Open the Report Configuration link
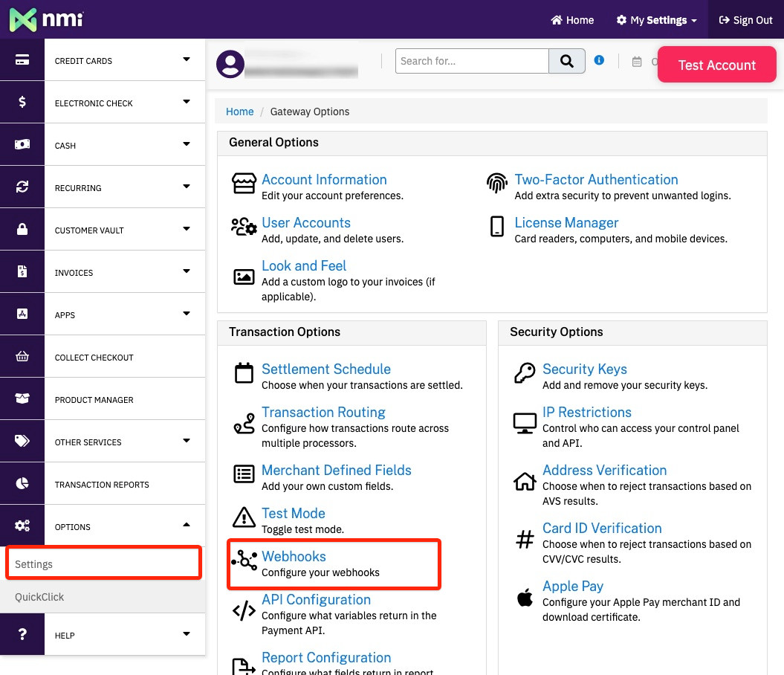784x675 pixels. [x=326, y=657]
